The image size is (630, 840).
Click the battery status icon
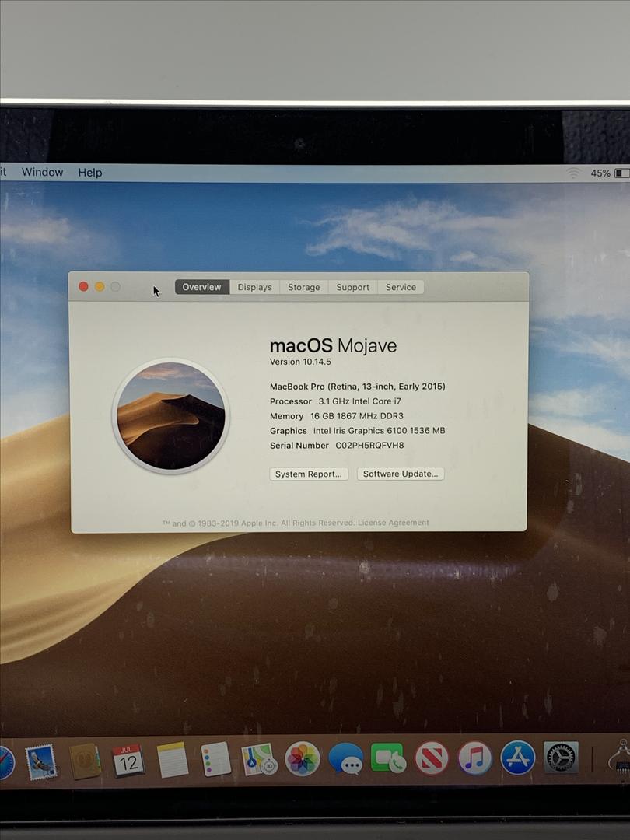point(622,173)
